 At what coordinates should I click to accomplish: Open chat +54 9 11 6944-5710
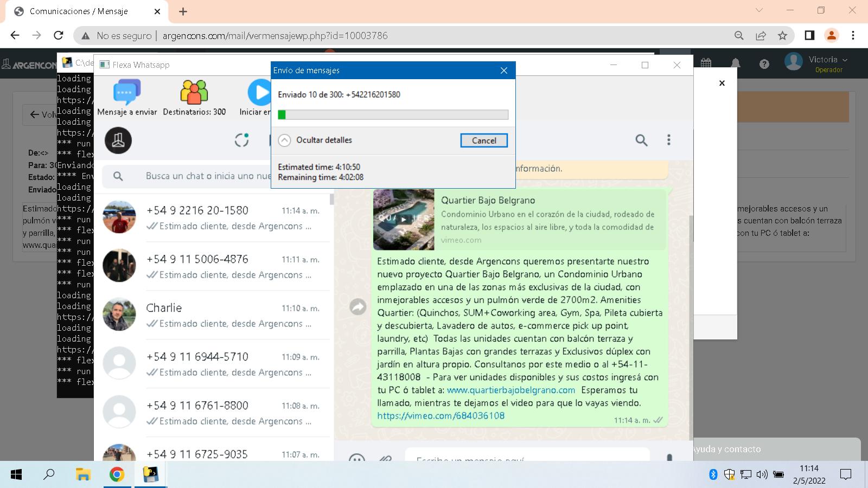pos(212,364)
